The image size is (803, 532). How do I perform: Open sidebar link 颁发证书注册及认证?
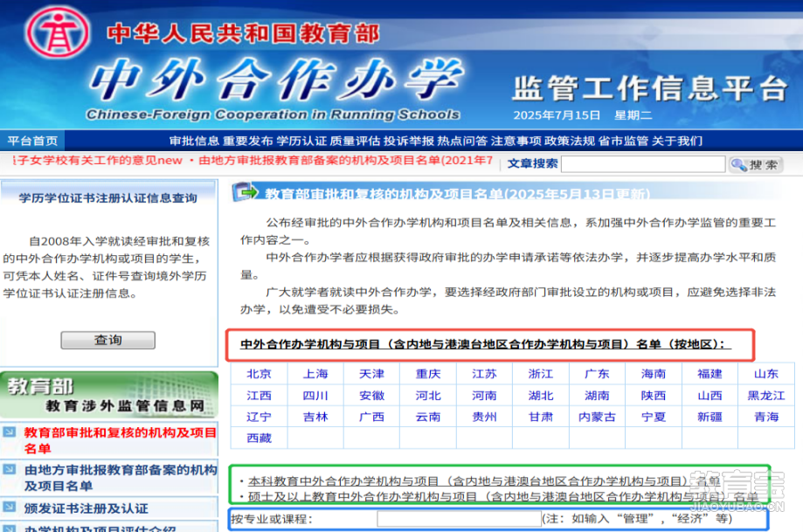pyautogui.click(x=86, y=508)
